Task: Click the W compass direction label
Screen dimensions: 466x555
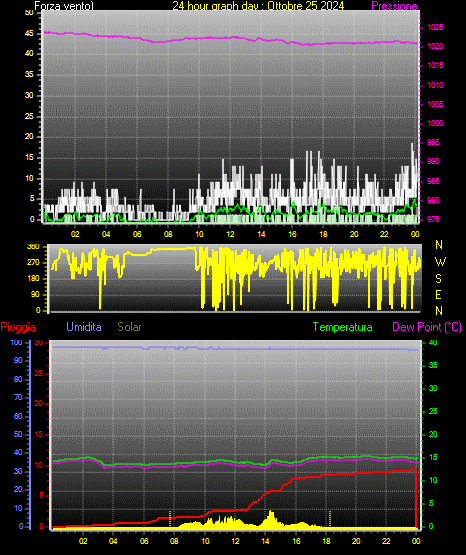Action: coord(440,262)
